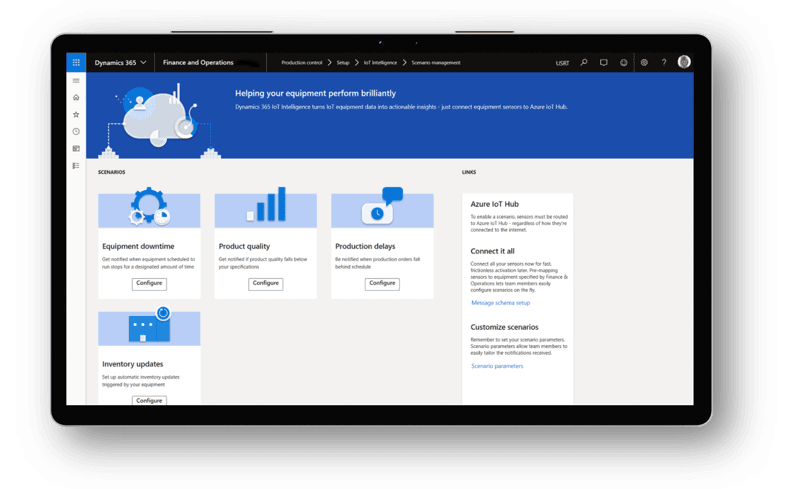Open the user profile avatar
Image resolution: width=795 pixels, height=489 pixels.
pos(684,62)
